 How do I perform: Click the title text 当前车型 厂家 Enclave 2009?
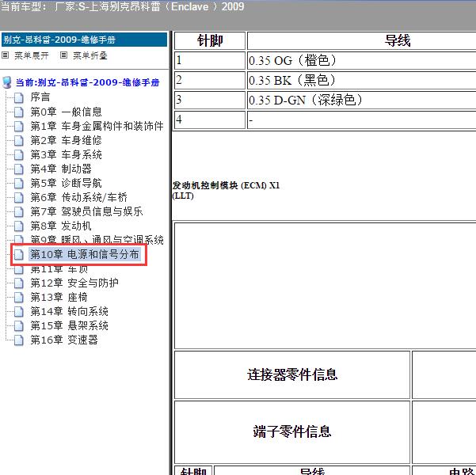click(x=123, y=6)
